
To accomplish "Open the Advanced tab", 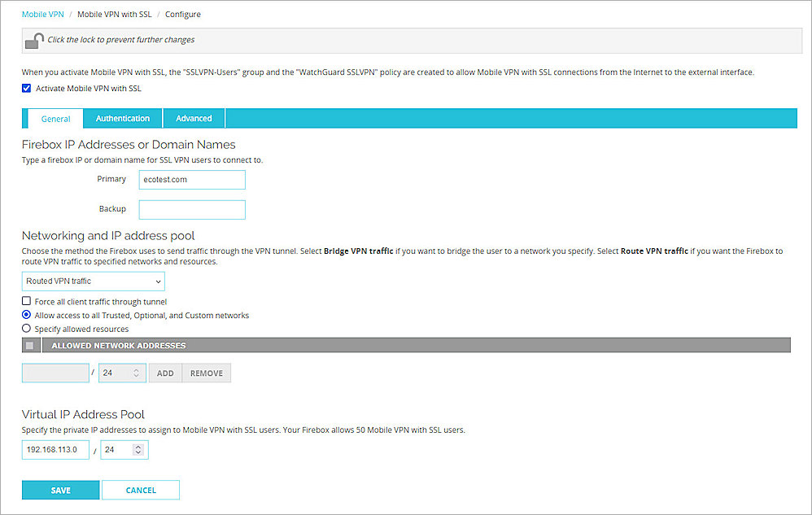I will [194, 118].
